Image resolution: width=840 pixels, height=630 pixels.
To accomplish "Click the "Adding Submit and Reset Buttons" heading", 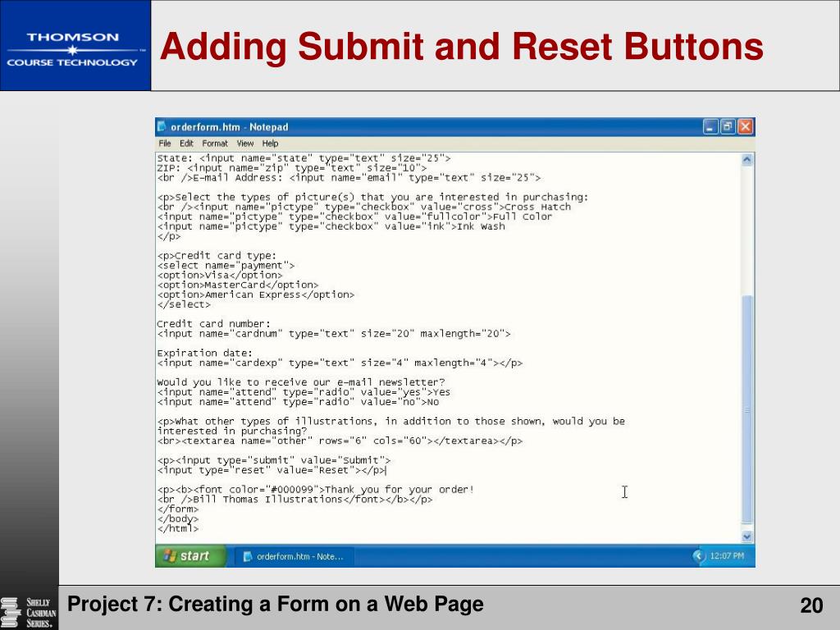I will (461, 47).
